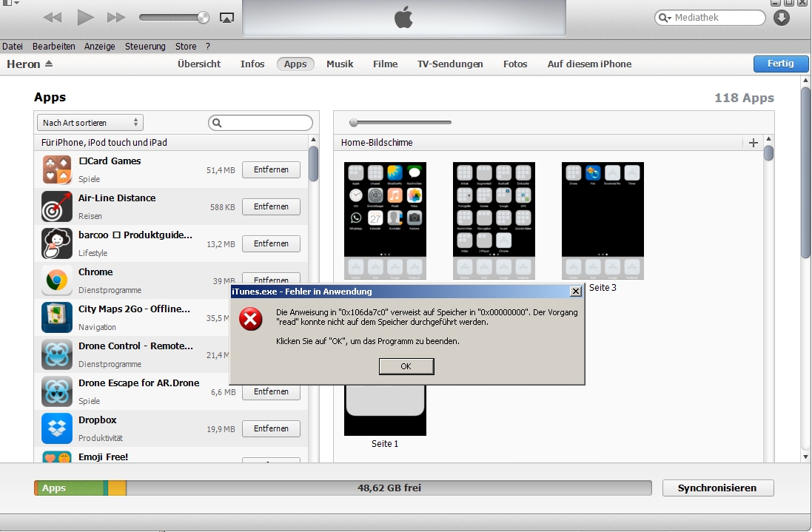Click the downloads arrow icon
Viewport: 812px width, 532px height.
click(782, 18)
